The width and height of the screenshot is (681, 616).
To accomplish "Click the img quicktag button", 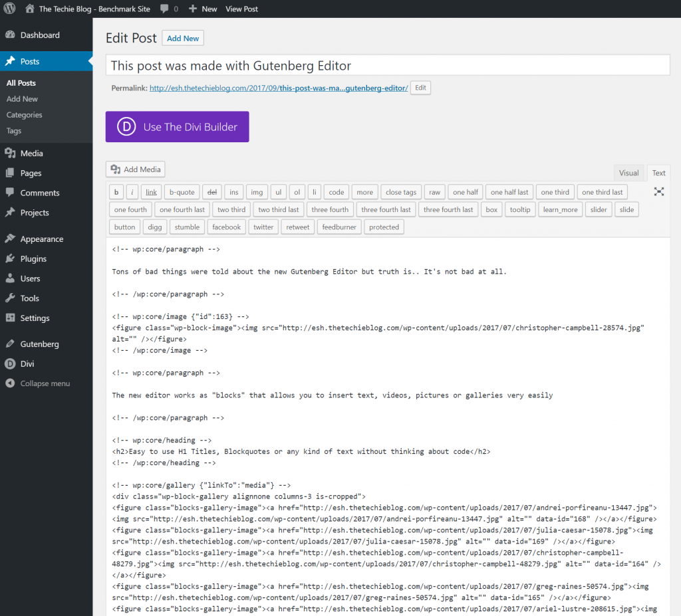I will pyautogui.click(x=257, y=192).
